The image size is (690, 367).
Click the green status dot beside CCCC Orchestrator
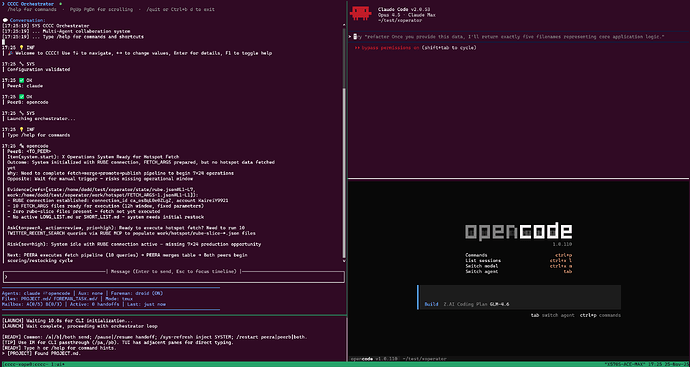[60, 4]
